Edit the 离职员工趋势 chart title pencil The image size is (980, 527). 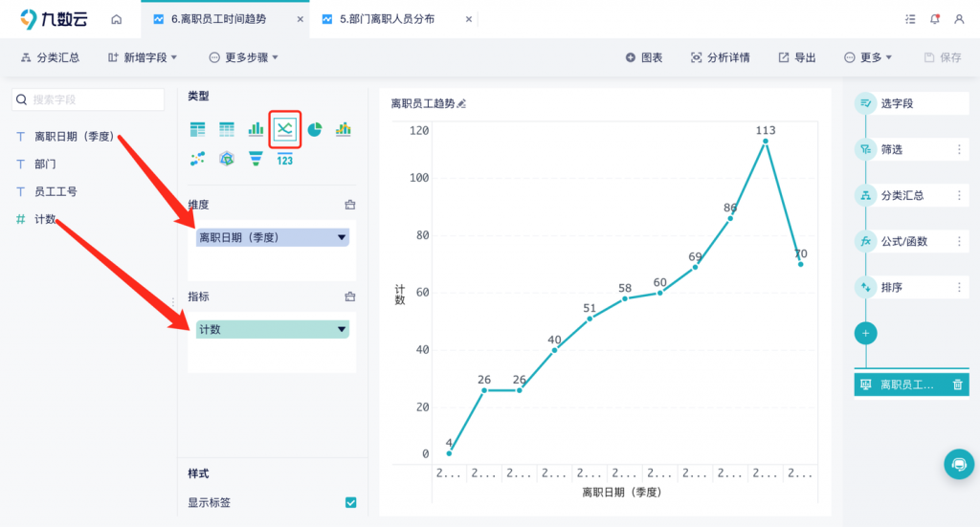pos(461,103)
